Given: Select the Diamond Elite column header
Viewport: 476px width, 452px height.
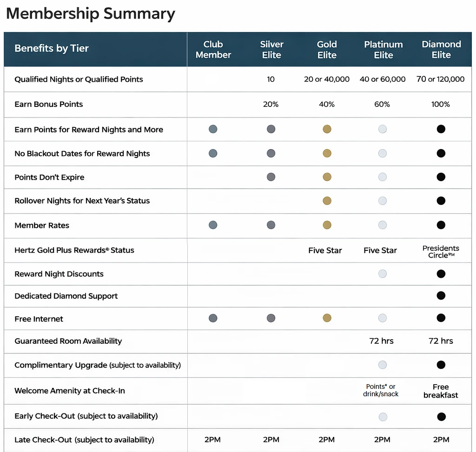Looking at the screenshot, I should (441, 50).
